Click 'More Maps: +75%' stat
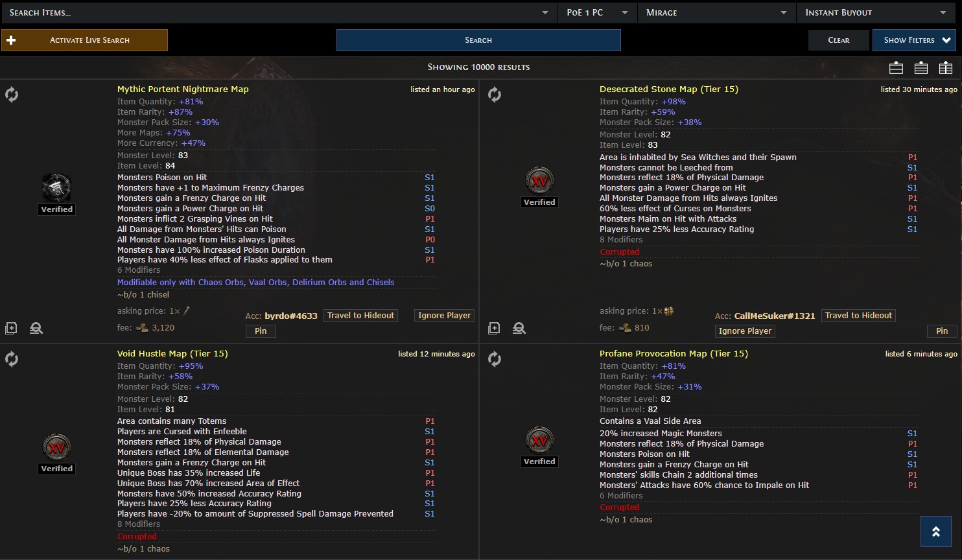 154,133
